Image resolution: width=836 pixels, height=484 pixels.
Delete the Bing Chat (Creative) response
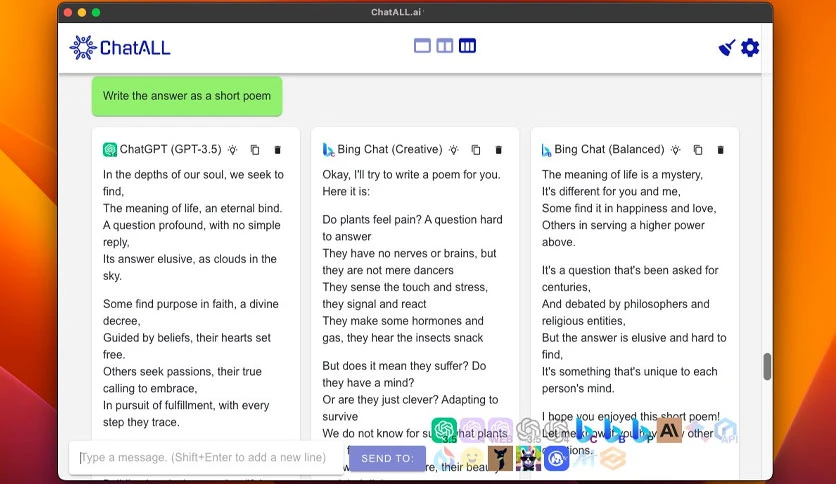[499, 150]
